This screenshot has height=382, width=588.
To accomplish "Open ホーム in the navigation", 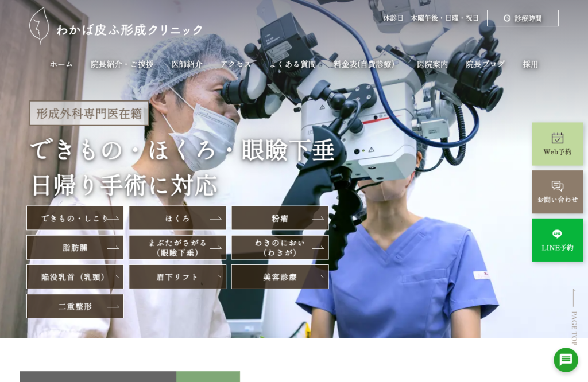I will [61, 64].
